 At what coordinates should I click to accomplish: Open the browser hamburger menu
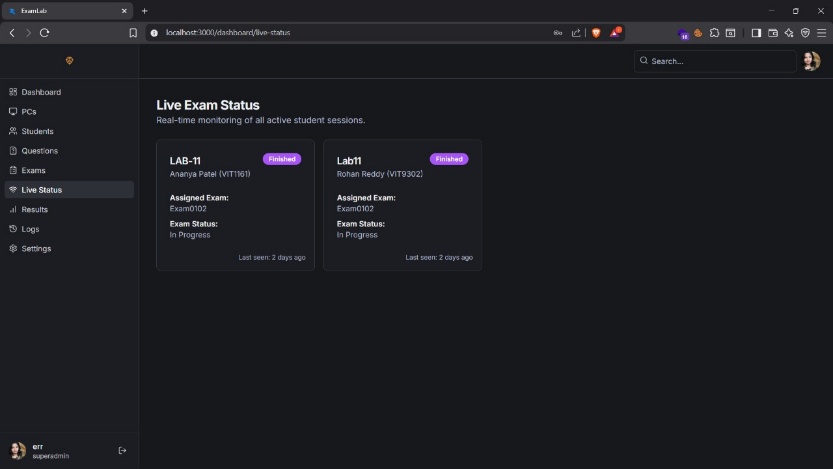coord(822,33)
